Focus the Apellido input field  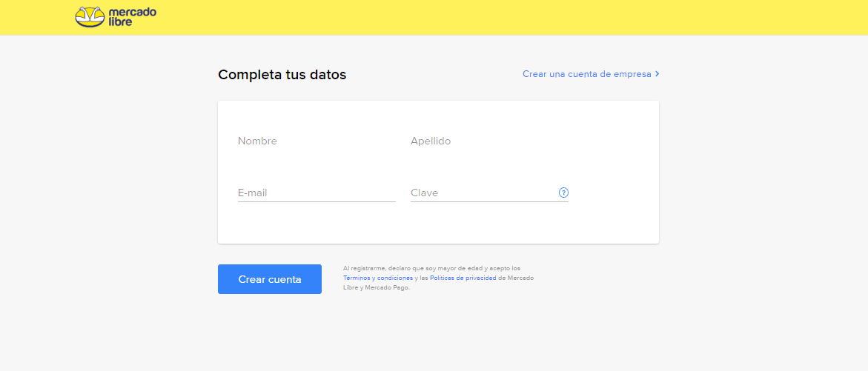[489, 141]
